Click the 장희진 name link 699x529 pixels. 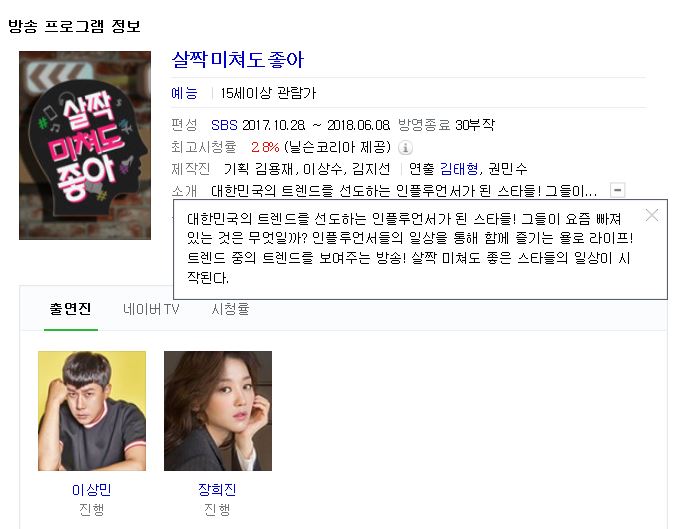[x=218, y=490]
